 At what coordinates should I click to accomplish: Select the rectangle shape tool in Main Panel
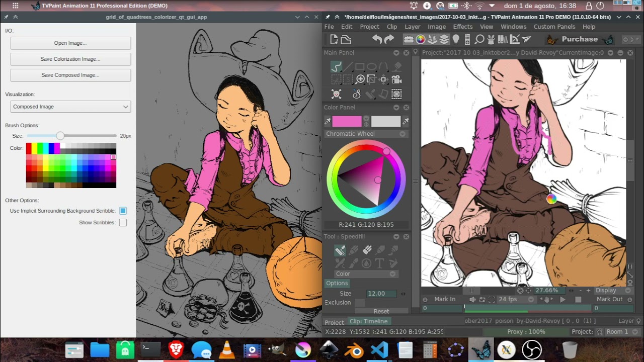360,66
